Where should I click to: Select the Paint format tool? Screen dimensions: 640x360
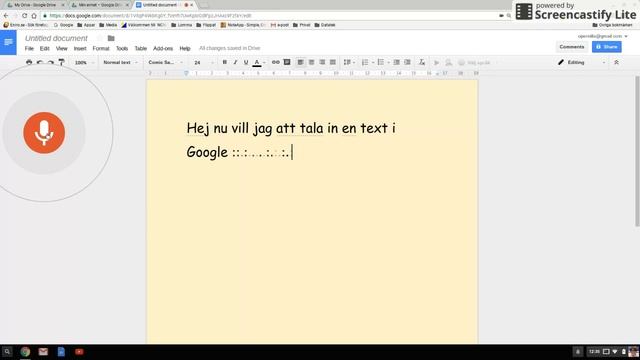coord(61,62)
